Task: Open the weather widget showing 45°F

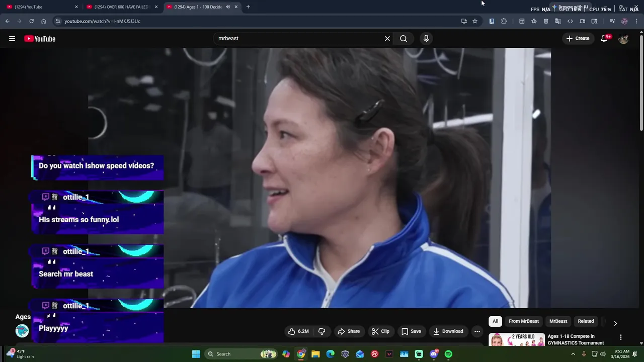Action: (19, 354)
